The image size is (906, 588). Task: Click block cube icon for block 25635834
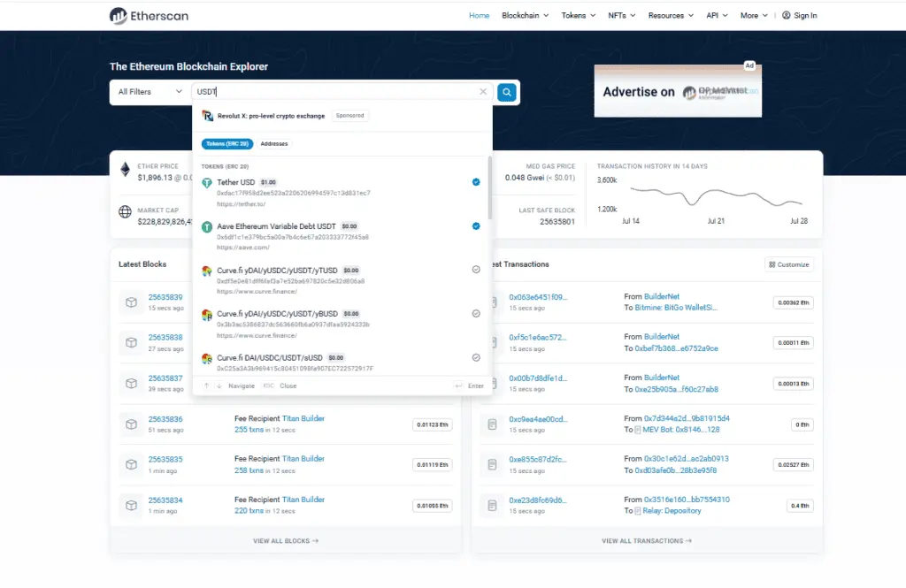click(x=132, y=506)
